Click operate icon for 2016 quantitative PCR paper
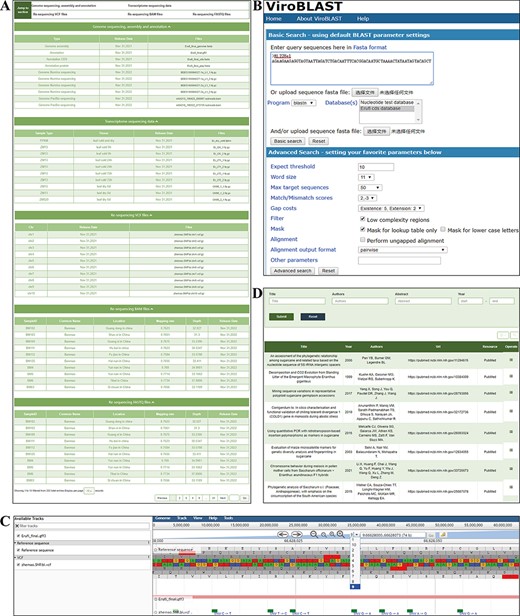This screenshot has width=520, height=616. tap(511, 432)
